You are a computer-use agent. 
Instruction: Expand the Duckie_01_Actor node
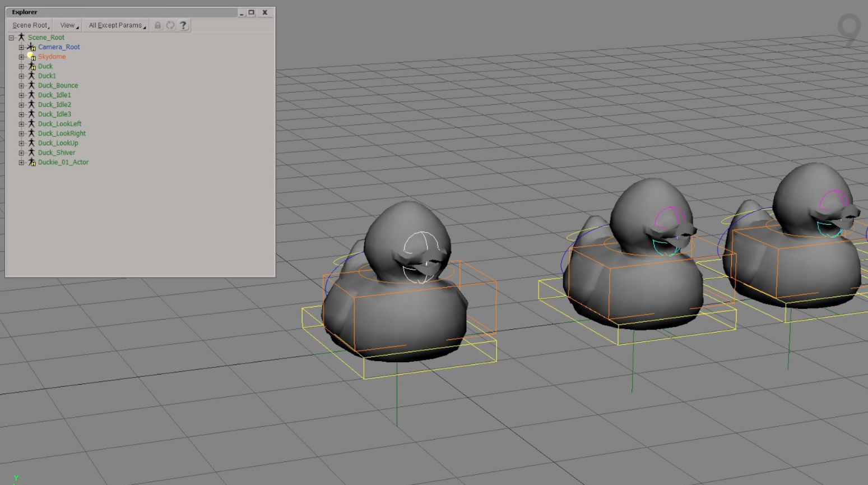pyautogui.click(x=21, y=162)
